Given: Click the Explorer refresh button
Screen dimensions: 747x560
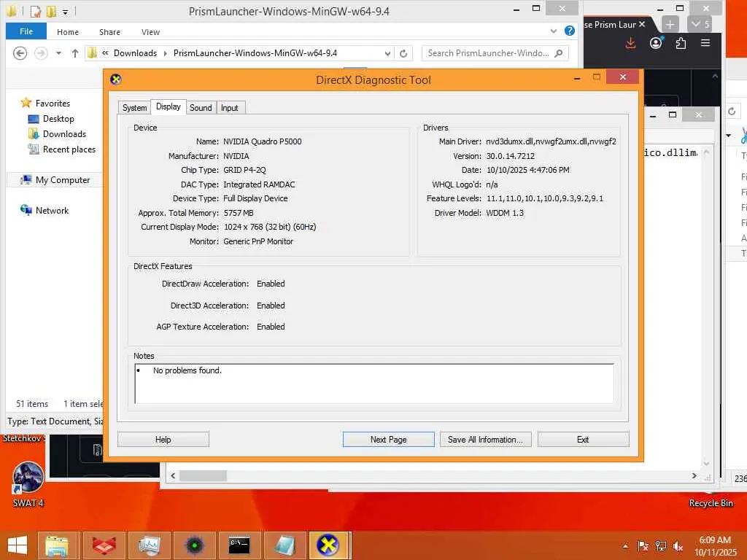Looking at the screenshot, I should coord(403,53).
